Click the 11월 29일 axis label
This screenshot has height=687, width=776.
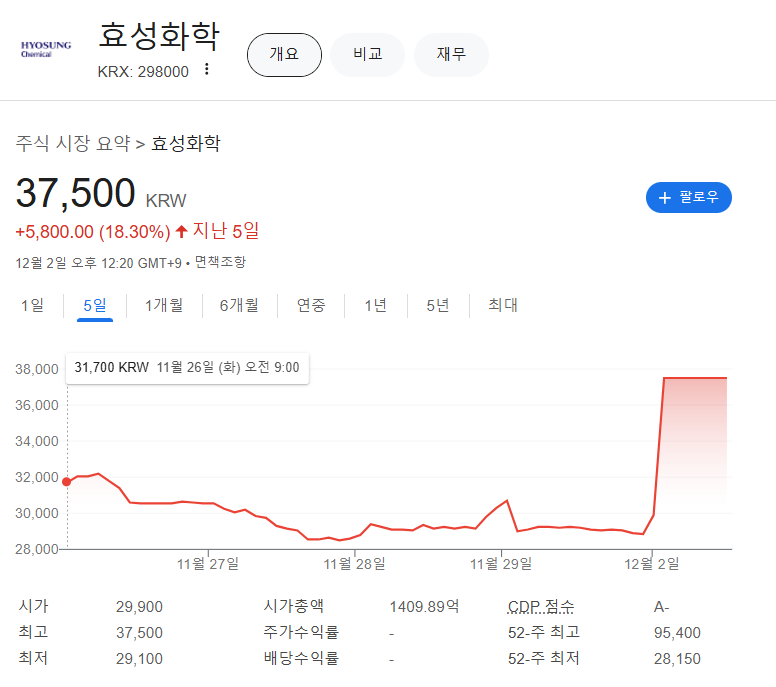(501, 564)
